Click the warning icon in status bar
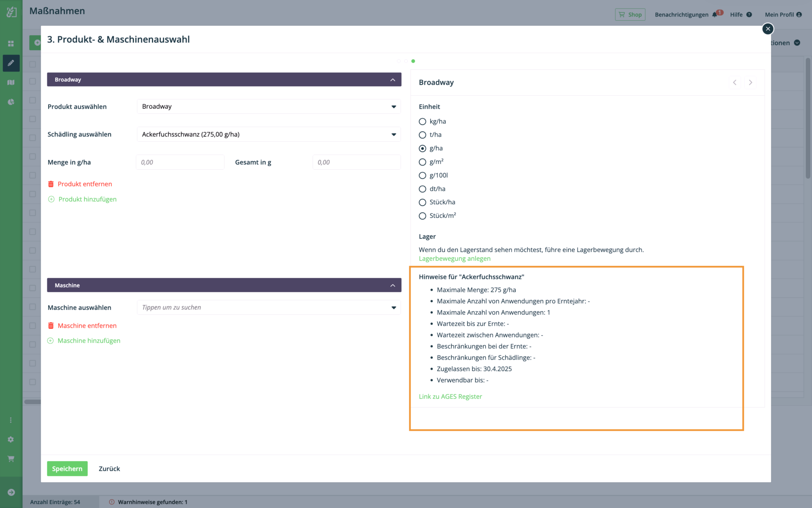The image size is (812, 508). [112, 502]
